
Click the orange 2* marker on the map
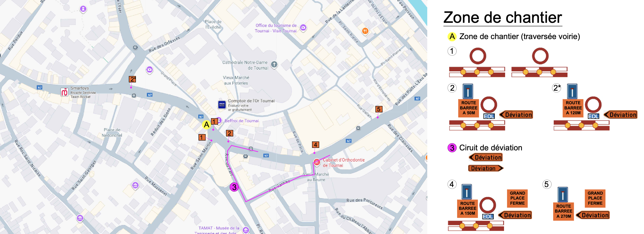click(x=132, y=79)
